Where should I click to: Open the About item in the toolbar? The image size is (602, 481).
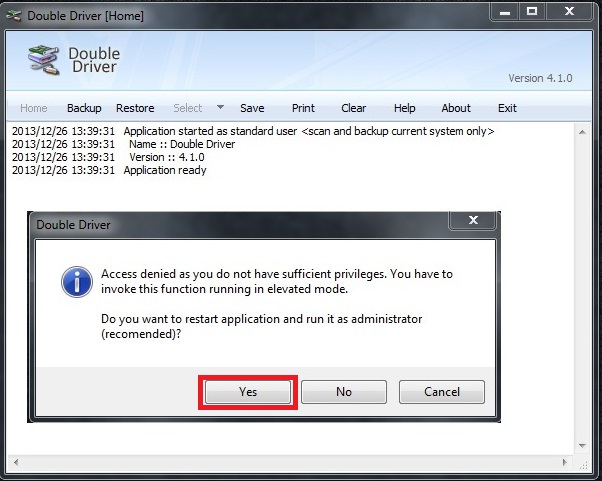pyautogui.click(x=456, y=108)
